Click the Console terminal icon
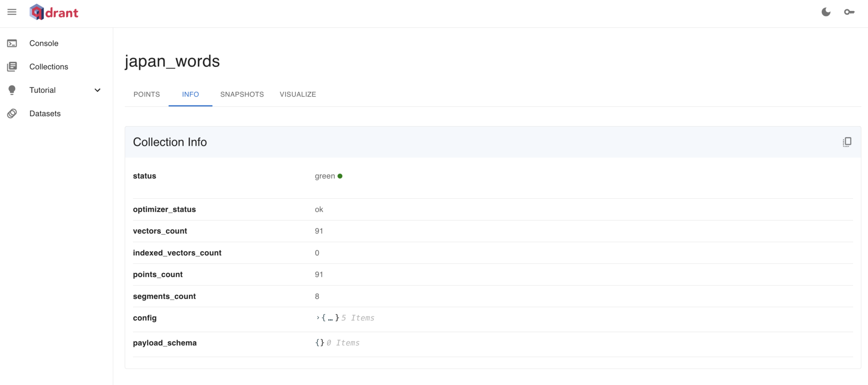Image resolution: width=868 pixels, height=385 pixels. [12, 43]
